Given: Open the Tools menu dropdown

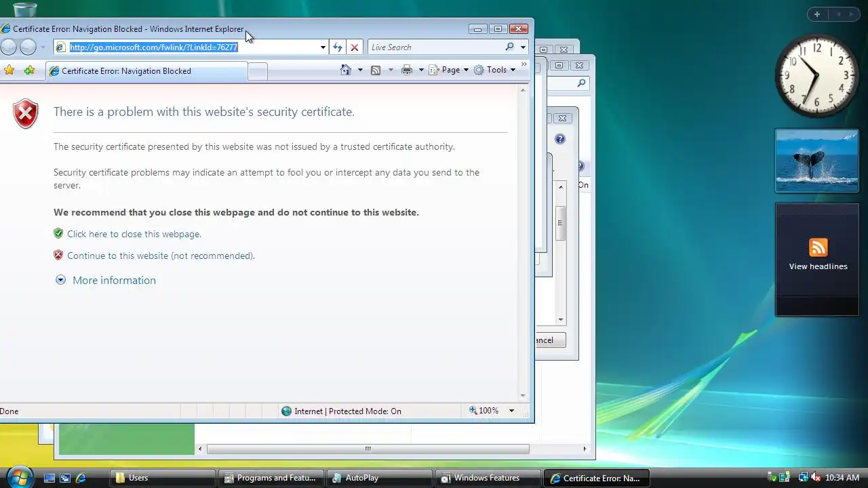Looking at the screenshot, I should coord(494,70).
